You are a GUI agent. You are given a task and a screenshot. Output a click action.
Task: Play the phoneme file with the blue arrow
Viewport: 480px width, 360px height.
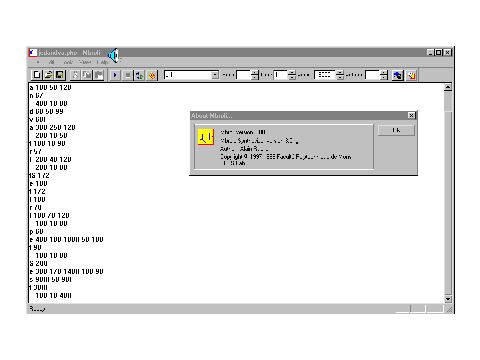coord(115,75)
